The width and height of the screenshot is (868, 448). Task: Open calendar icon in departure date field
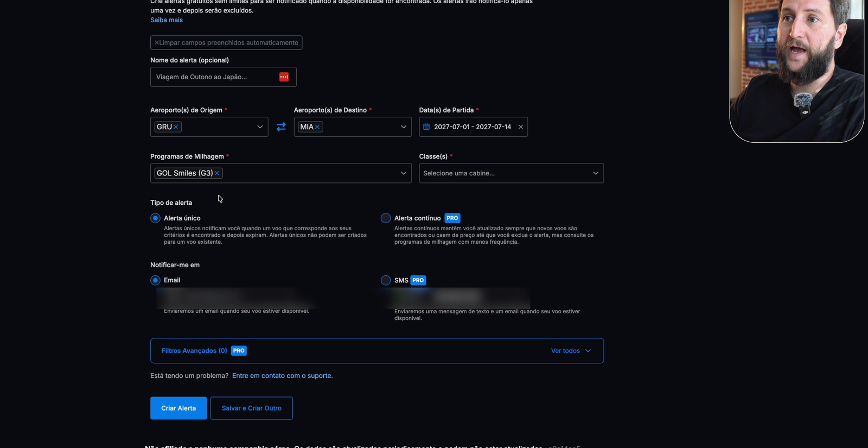(x=426, y=127)
